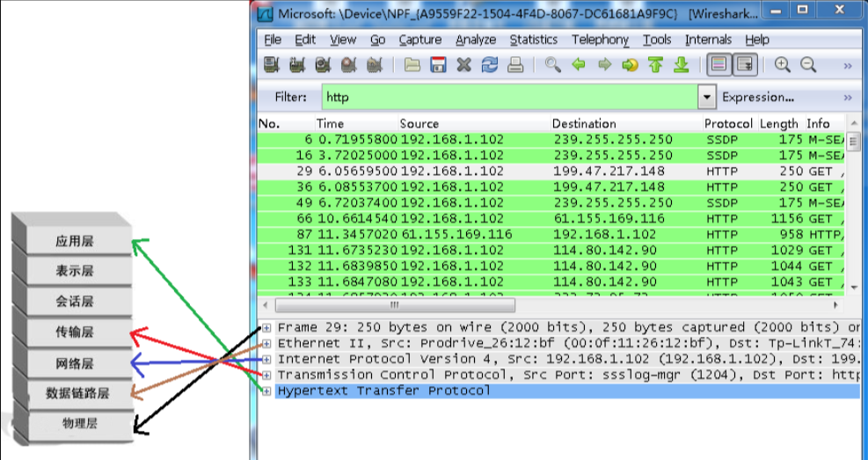The image size is (868, 460).
Task: Go forward in packet history arrow
Action: [604, 65]
